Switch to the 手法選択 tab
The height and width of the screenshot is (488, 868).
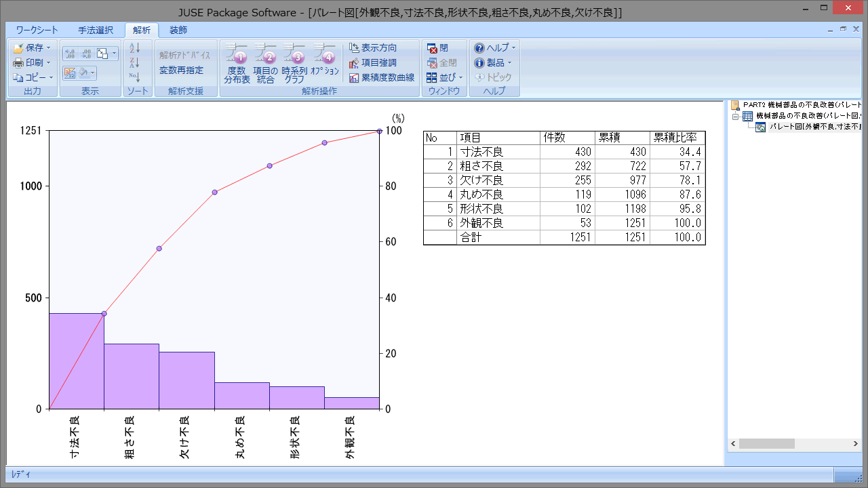tap(96, 30)
